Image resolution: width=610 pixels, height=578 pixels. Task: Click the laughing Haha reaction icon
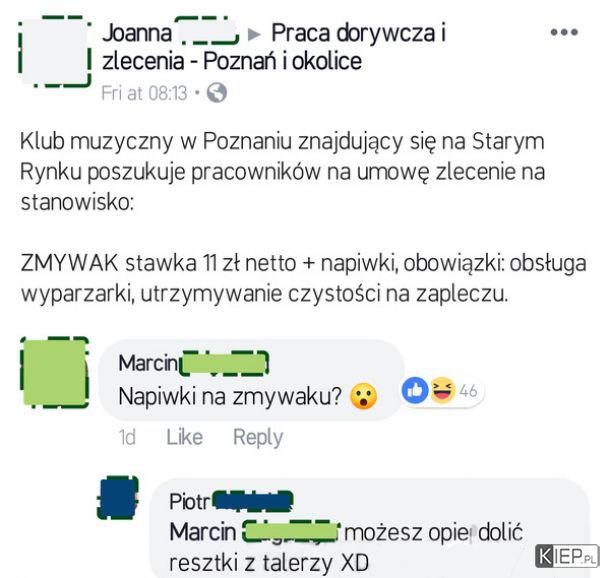(x=443, y=390)
